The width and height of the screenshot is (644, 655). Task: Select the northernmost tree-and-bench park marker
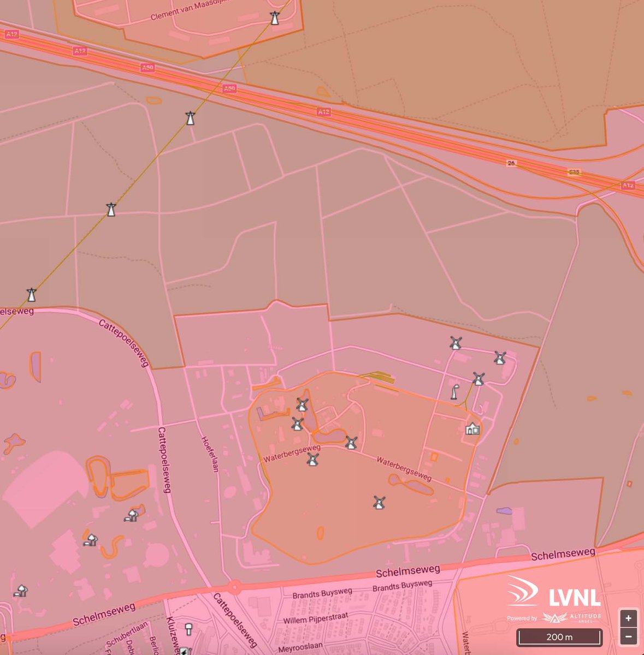click(x=131, y=515)
